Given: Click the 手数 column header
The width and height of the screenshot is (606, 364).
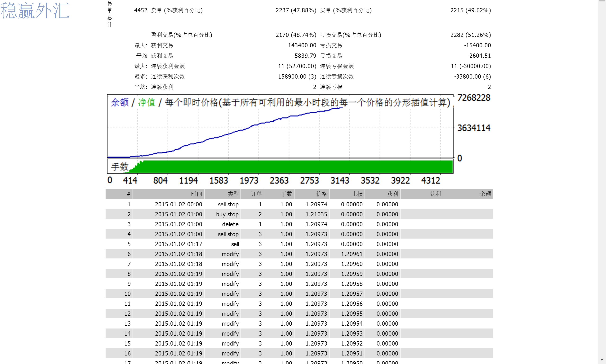Looking at the screenshot, I should [279, 194].
